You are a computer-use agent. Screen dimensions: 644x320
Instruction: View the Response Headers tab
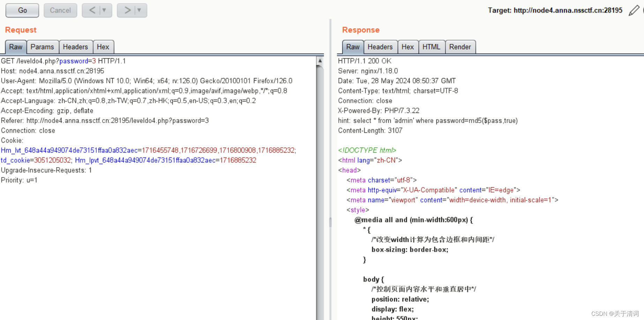pyautogui.click(x=380, y=47)
